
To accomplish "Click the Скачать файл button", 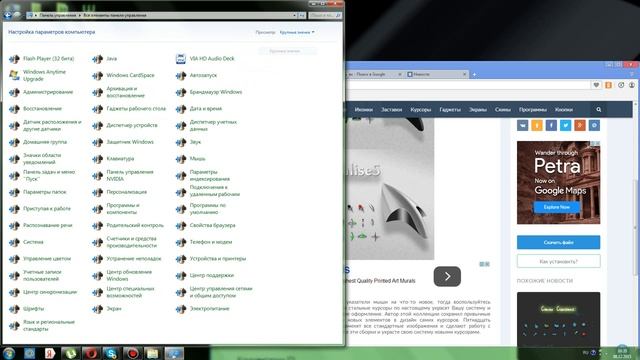I will click(x=558, y=242).
